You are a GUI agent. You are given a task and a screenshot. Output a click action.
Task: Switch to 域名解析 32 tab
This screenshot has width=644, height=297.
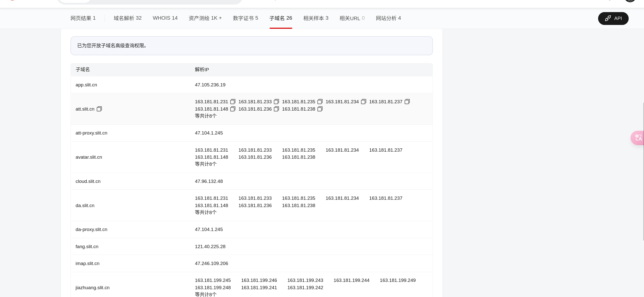click(127, 18)
